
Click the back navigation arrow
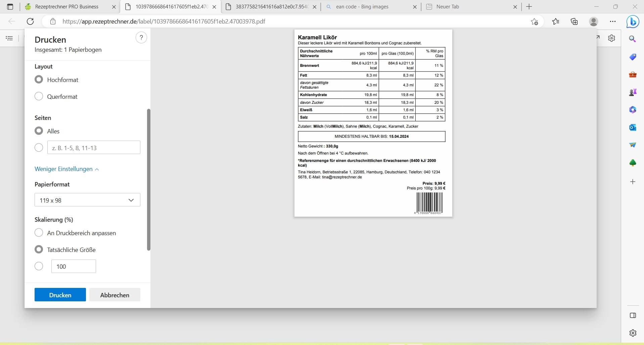(x=12, y=21)
